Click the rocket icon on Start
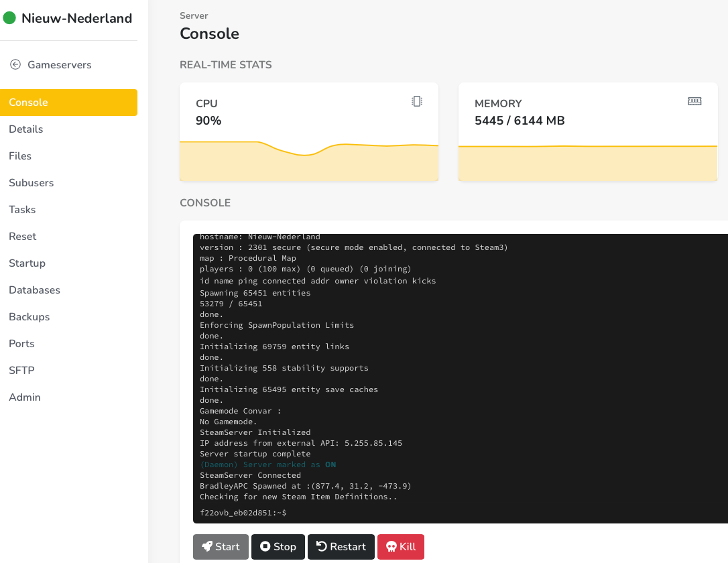This screenshot has width=728, height=563. [207, 547]
